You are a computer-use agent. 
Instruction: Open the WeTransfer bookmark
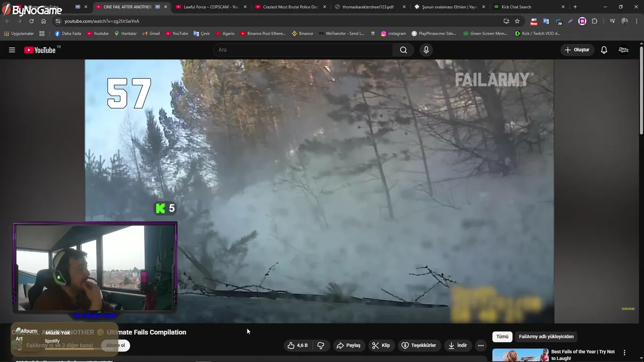coord(341,34)
